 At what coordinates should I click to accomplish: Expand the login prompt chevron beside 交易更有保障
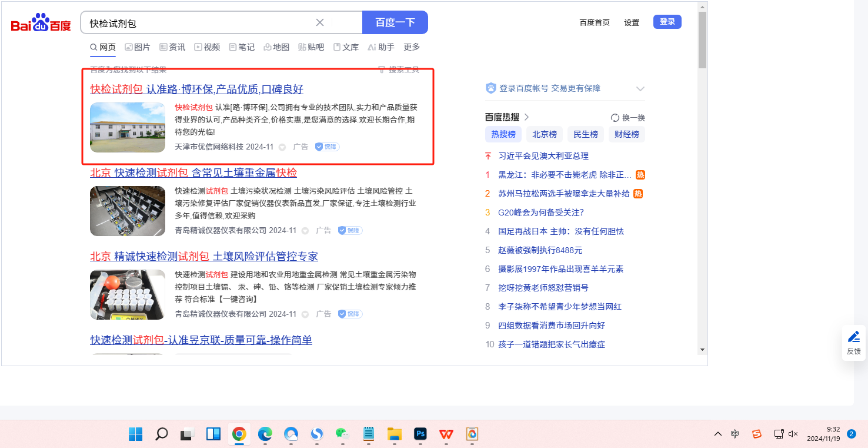click(640, 88)
